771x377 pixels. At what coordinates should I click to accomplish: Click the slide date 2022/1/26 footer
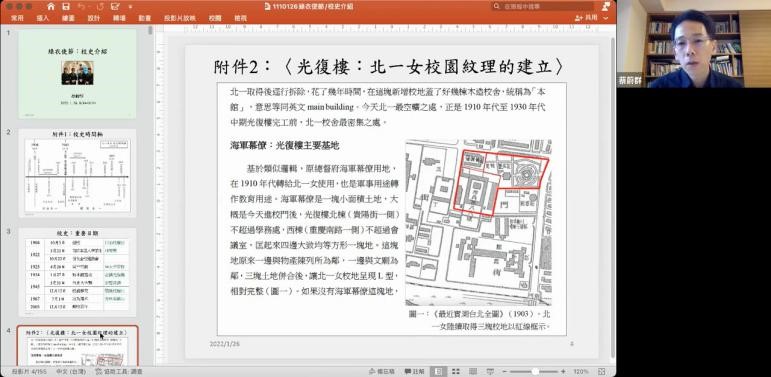(x=225, y=344)
